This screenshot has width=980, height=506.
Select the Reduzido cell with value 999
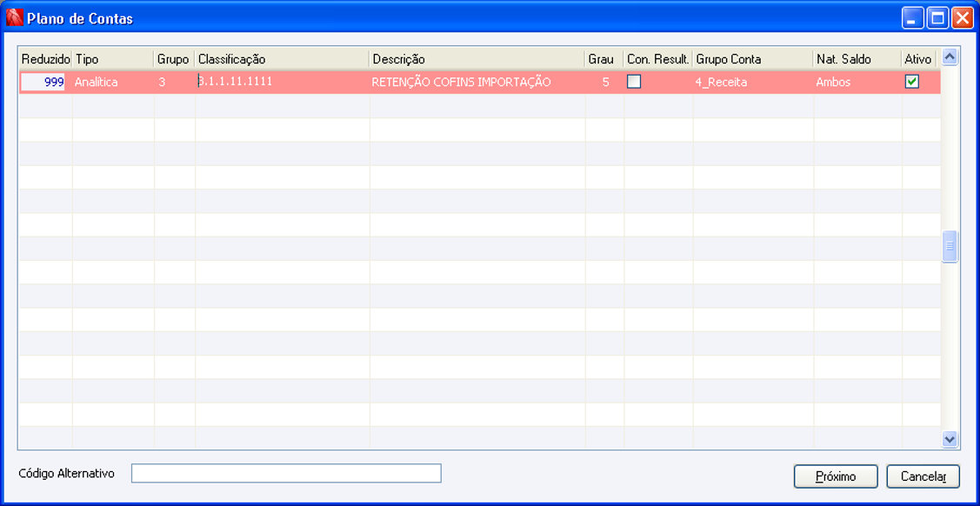coord(45,82)
